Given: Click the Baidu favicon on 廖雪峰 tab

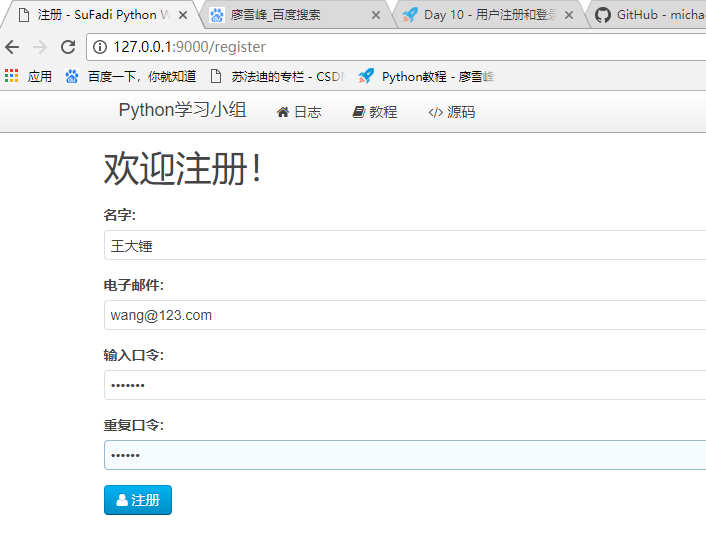Looking at the screenshot, I should (217, 15).
